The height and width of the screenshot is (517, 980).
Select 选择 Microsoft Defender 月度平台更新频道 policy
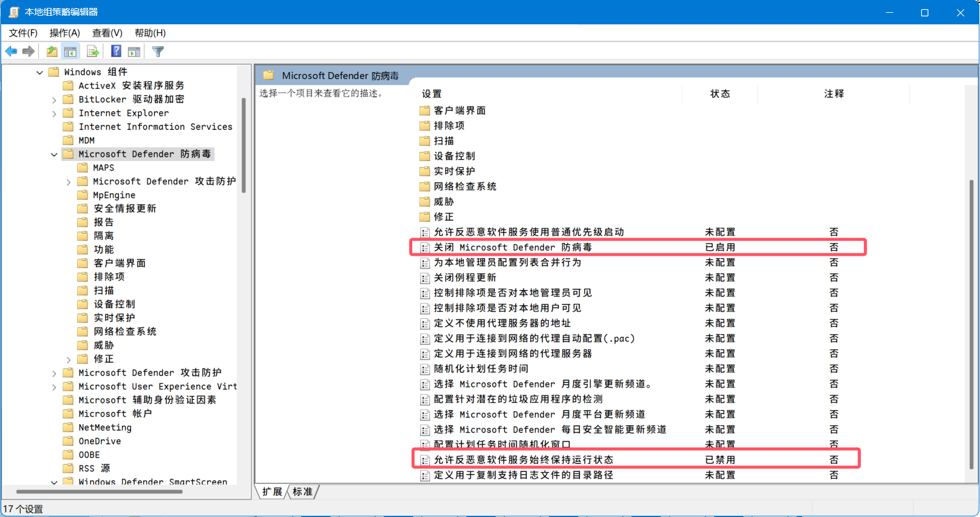(x=539, y=414)
